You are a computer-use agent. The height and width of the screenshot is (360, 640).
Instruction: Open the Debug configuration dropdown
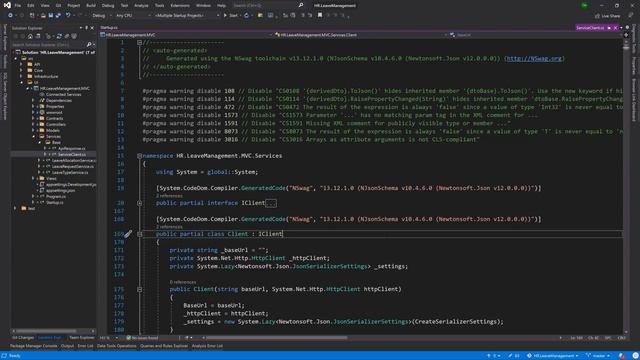(x=101, y=16)
